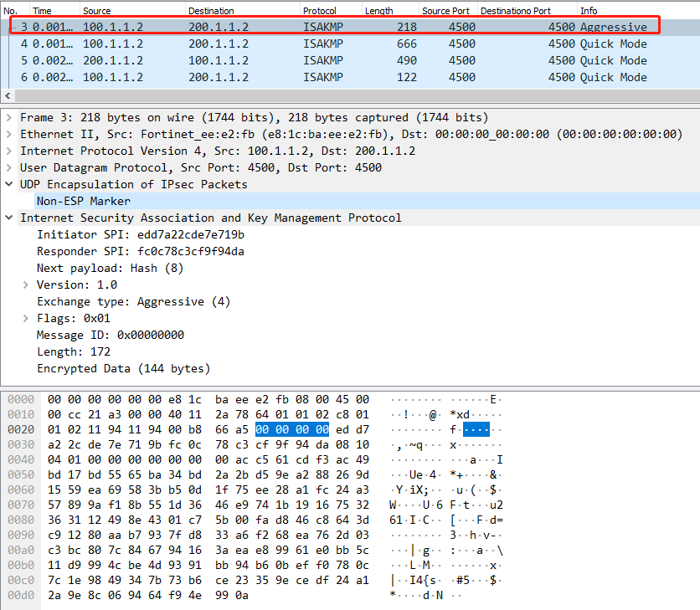The width and height of the screenshot is (700, 610).
Task: Expand the User Datagram Protocol section
Action: point(9,168)
